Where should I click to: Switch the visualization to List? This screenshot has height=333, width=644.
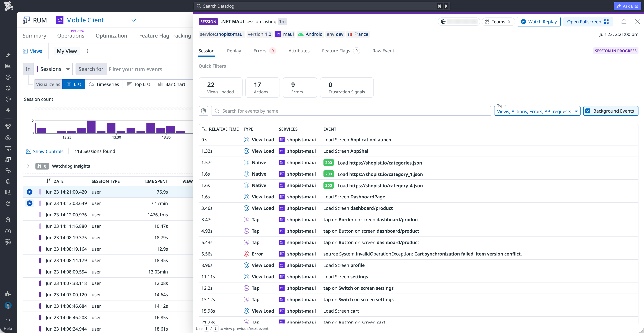[x=74, y=84]
